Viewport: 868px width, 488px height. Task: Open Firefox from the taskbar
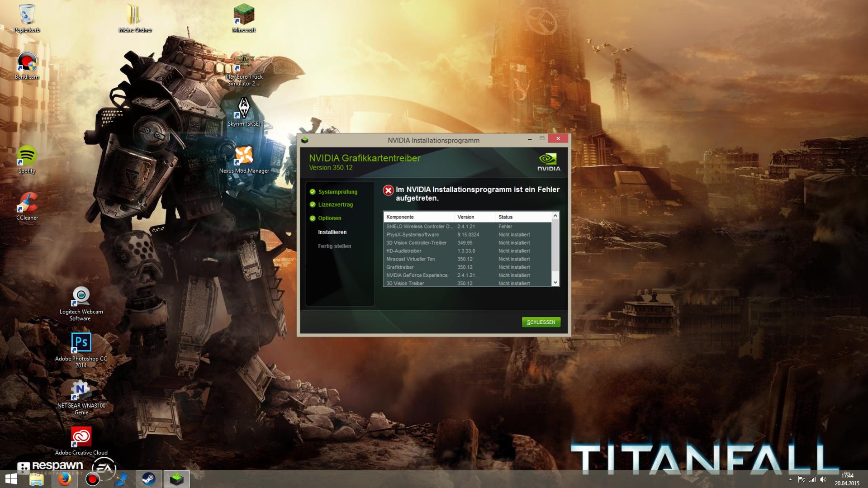(64, 479)
